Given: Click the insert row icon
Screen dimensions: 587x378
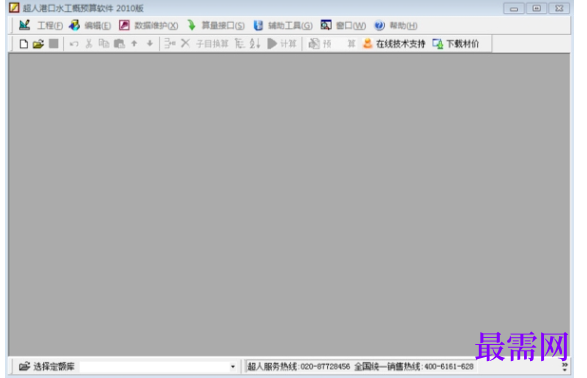Looking at the screenshot, I should click(x=170, y=43).
